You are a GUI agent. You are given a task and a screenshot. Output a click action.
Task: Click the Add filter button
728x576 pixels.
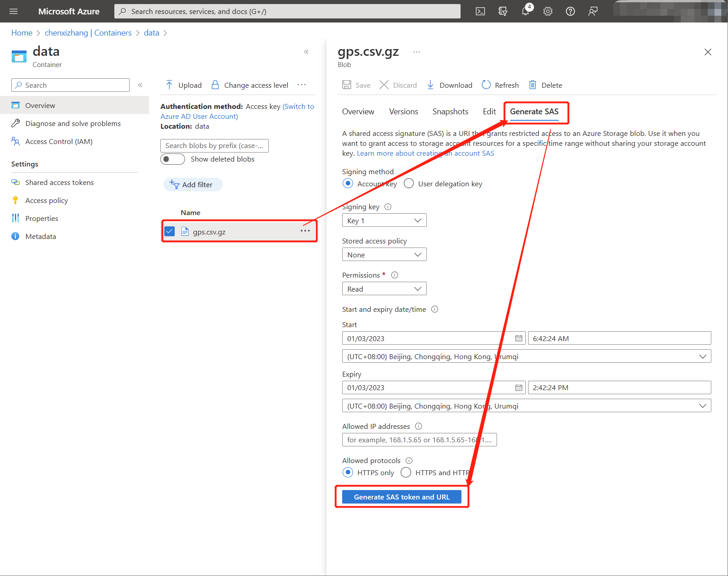193,184
